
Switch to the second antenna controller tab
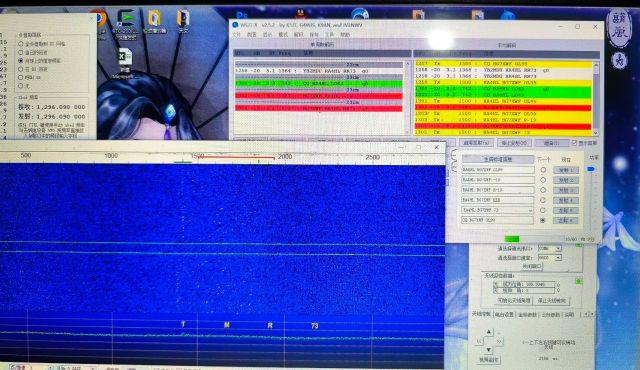coord(504,315)
